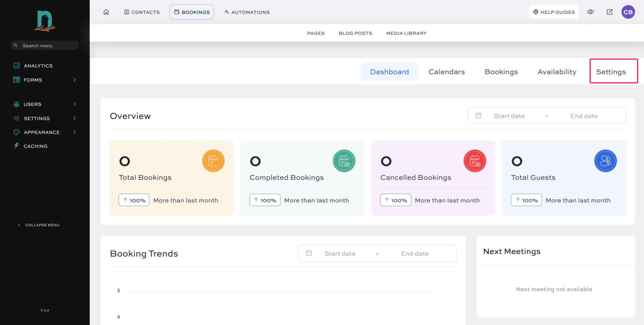Click the orange Total Bookings calendar icon
The height and width of the screenshot is (325, 644).
213,161
